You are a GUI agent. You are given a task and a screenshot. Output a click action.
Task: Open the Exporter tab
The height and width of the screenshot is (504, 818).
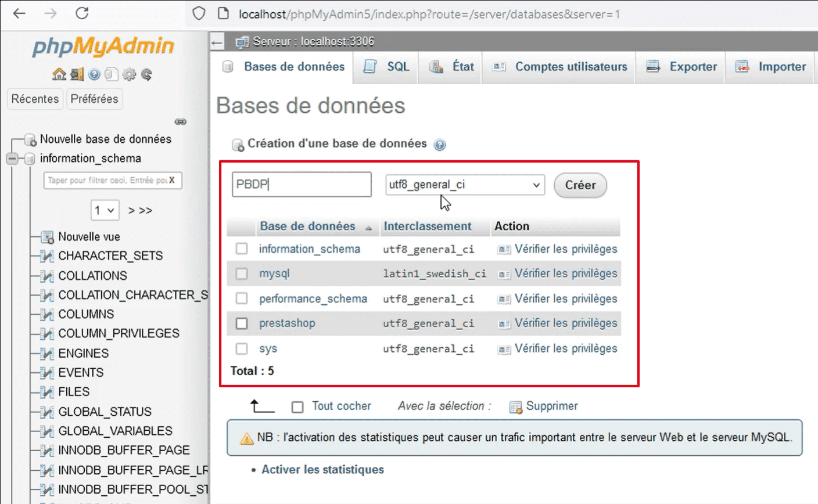(x=681, y=67)
